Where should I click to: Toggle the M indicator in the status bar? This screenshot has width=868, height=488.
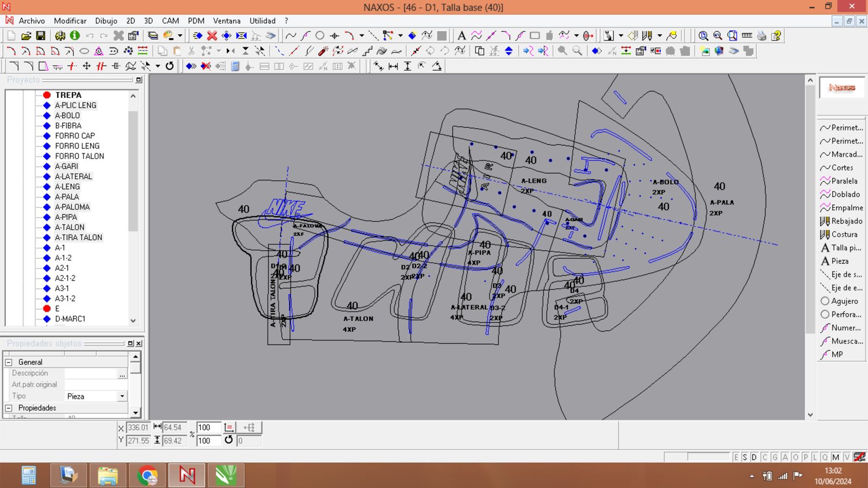point(836,457)
